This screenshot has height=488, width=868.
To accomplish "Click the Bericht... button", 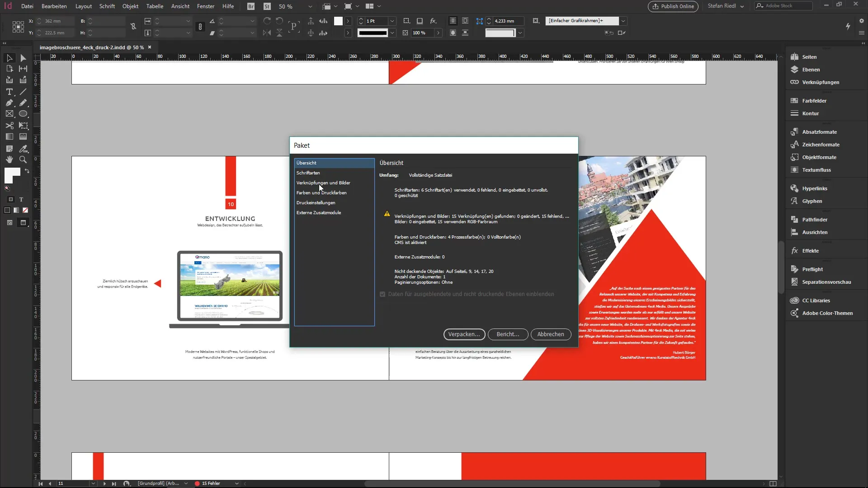I will pyautogui.click(x=508, y=334).
